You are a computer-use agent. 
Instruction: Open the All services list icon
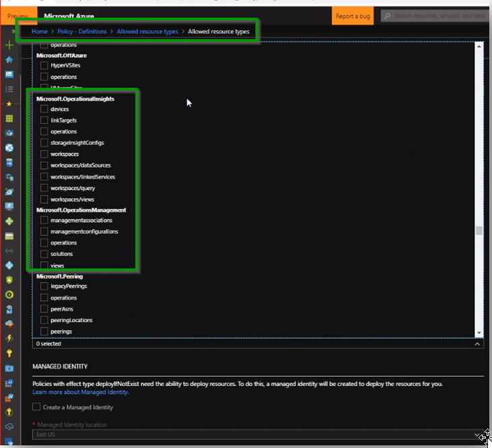coord(9,89)
